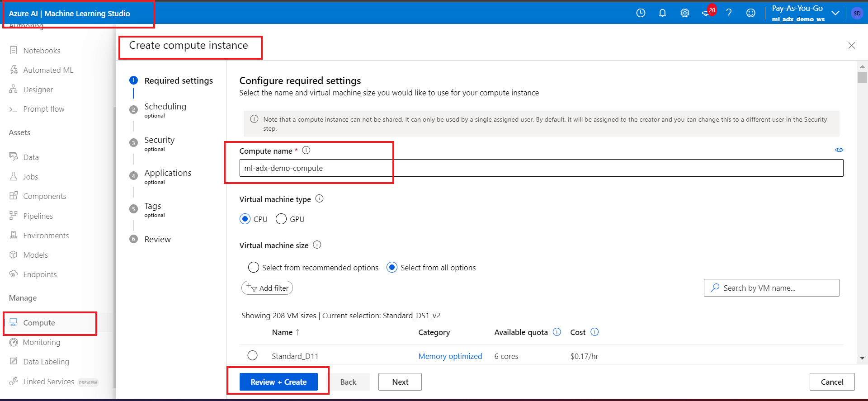Click the Available quota info icon

[x=557, y=332]
